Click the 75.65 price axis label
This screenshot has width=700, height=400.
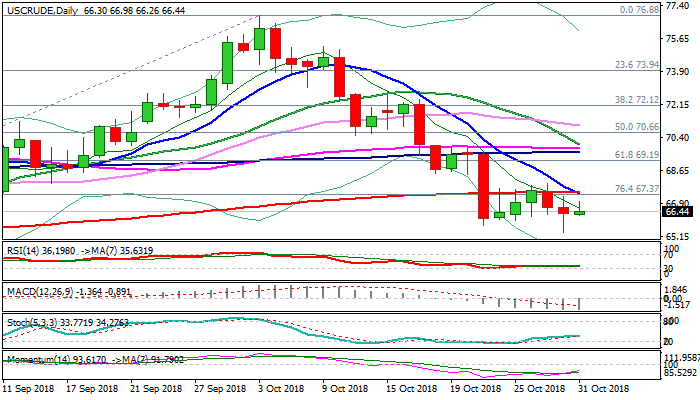(677, 39)
